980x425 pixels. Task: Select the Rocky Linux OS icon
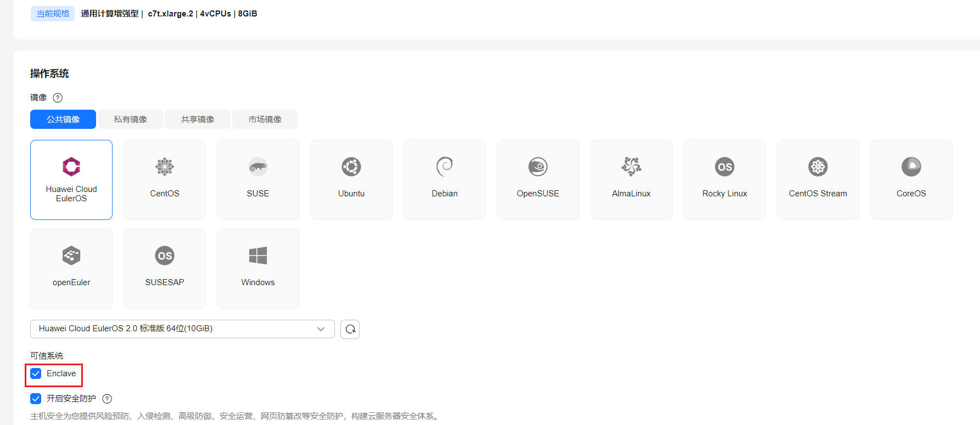click(x=725, y=167)
